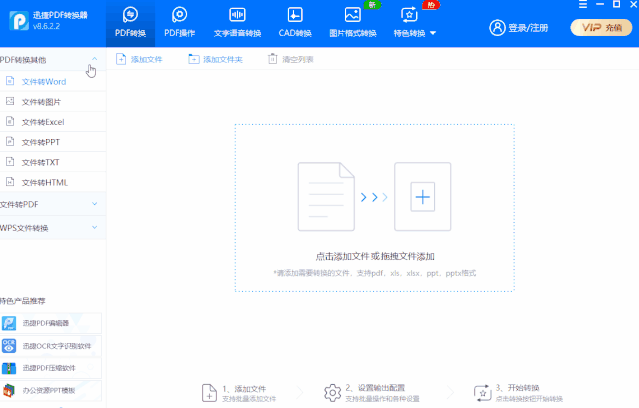Click the 文件转TXT icon
639x408 pixels.
pyautogui.click(x=10, y=162)
